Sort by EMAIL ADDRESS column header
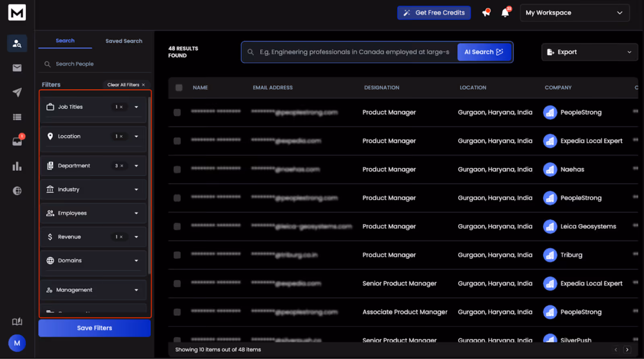Screen dimensions: 644x359 [x=273, y=87]
